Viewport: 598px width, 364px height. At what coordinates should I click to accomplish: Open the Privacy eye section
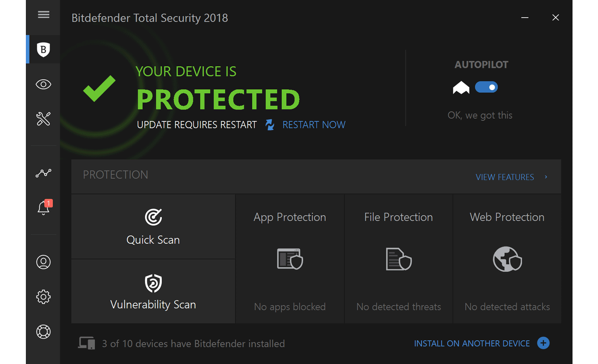tap(43, 84)
